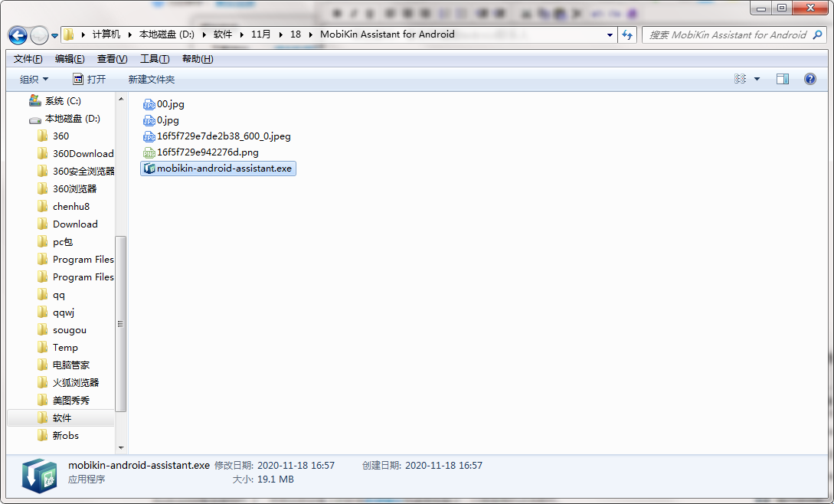Image resolution: width=834 pixels, height=504 pixels.
Task: Open the address bar history dropdown arrow
Action: (610, 35)
